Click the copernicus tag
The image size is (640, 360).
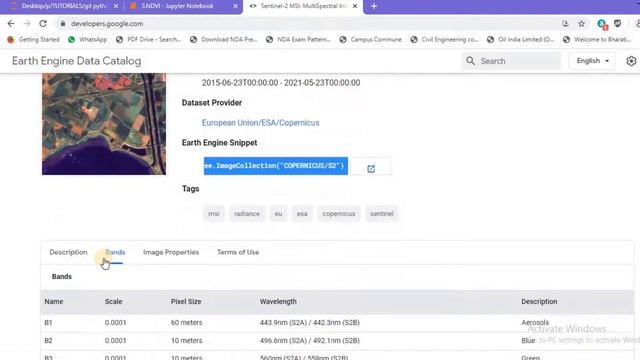339,213
